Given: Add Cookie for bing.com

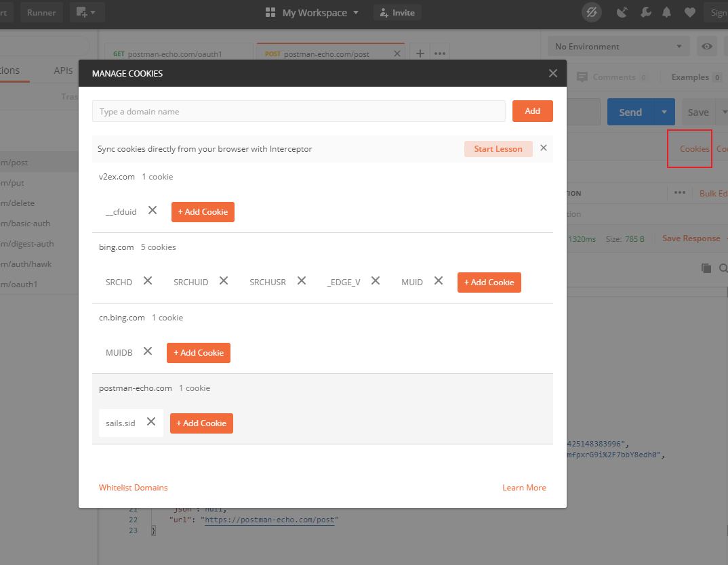Looking at the screenshot, I should tap(489, 282).
